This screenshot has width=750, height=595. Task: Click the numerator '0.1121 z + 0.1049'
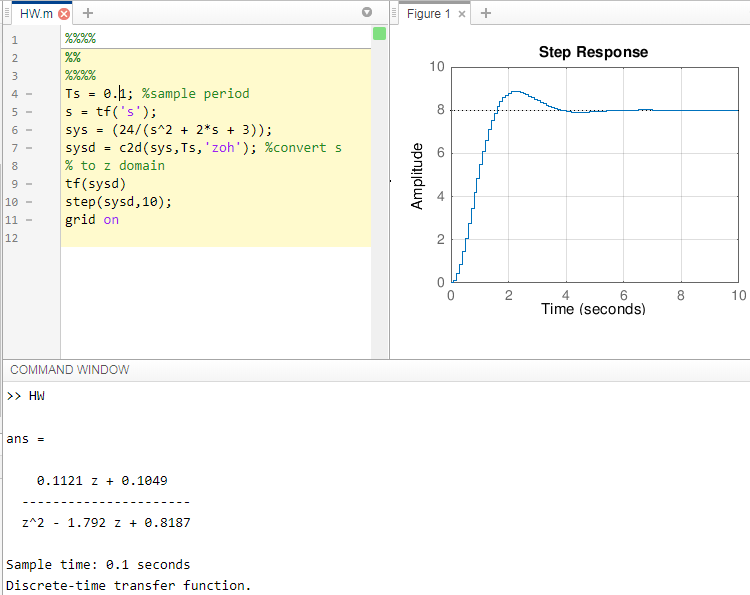[102, 481]
